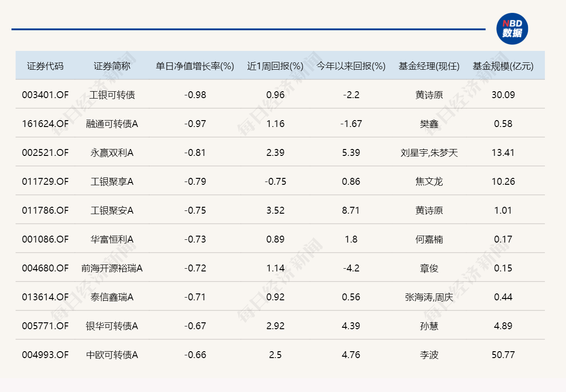Click weekly return 2.92
This screenshot has height=392, width=566.
pos(275,326)
